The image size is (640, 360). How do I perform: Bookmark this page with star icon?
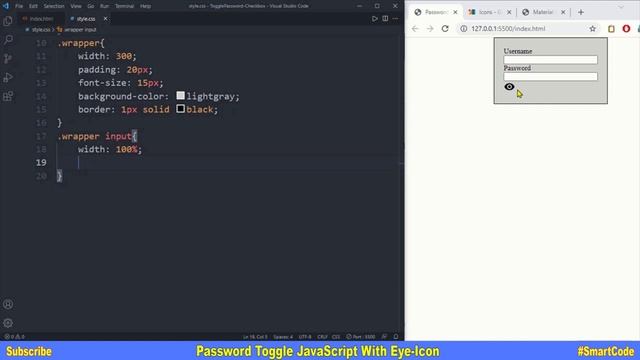click(x=592, y=29)
